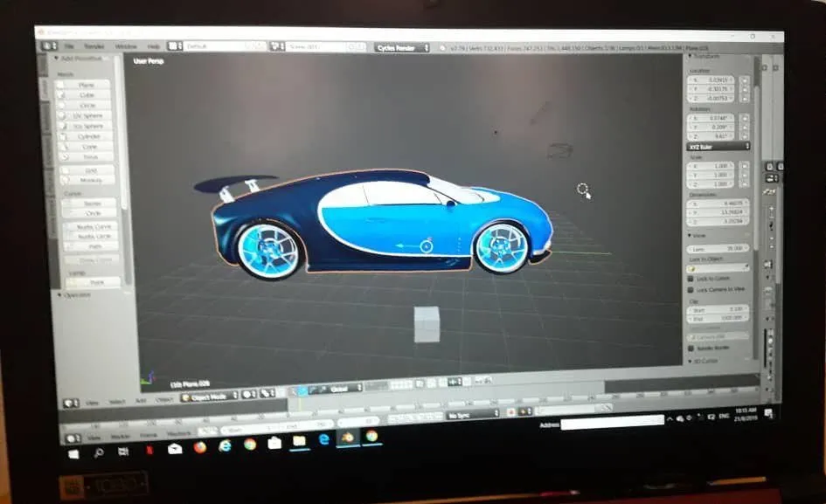Open the Timeline editor type icon

point(73,438)
